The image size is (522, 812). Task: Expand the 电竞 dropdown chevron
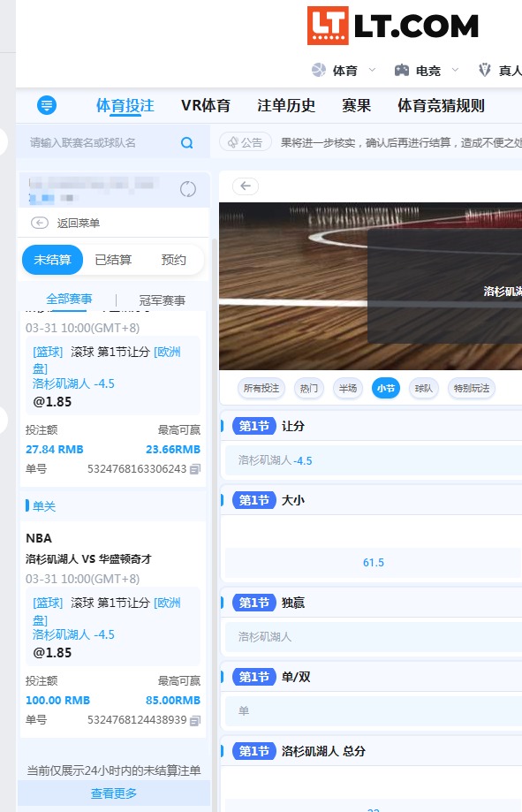(x=455, y=70)
